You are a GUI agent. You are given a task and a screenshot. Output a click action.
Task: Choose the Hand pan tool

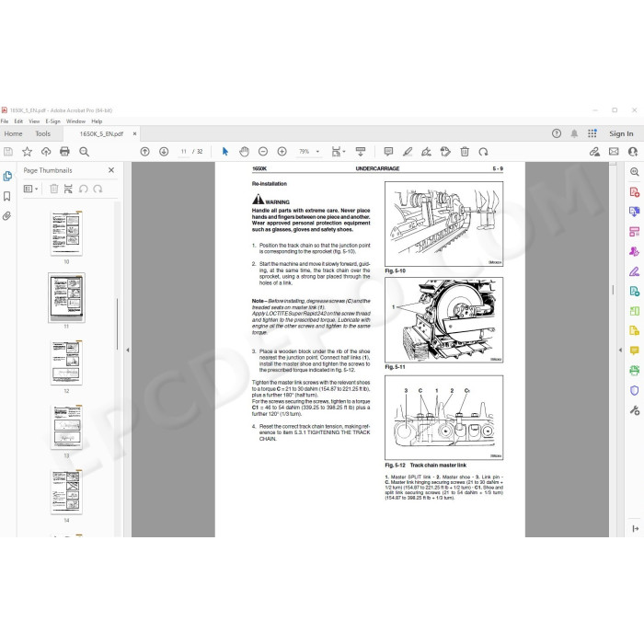tap(245, 152)
